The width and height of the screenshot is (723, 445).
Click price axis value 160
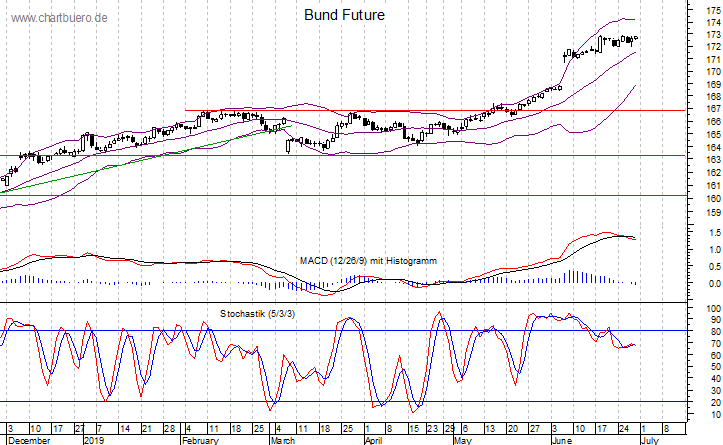713,199
